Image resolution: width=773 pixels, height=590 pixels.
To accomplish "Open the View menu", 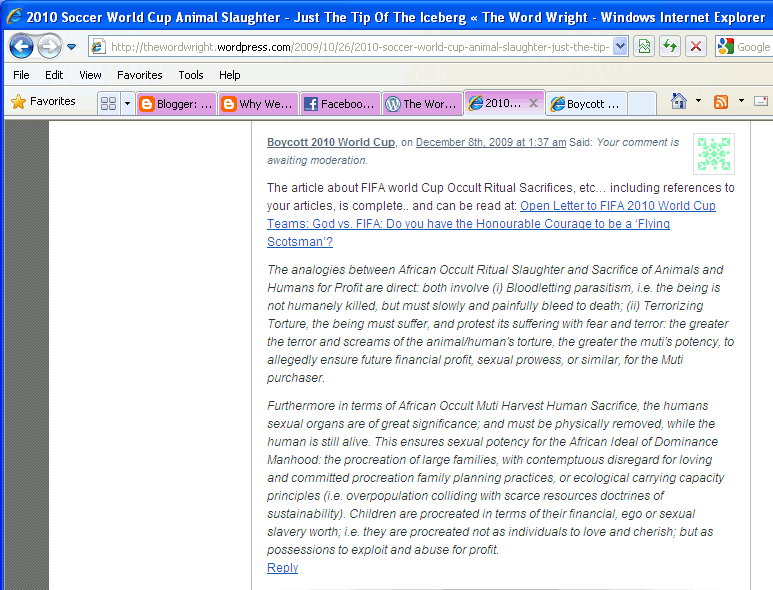I will point(90,75).
